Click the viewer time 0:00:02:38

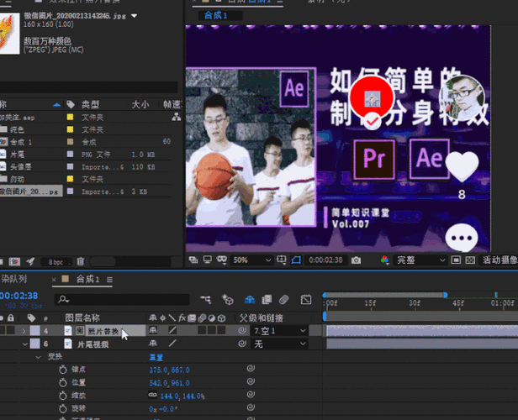[325, 260]
